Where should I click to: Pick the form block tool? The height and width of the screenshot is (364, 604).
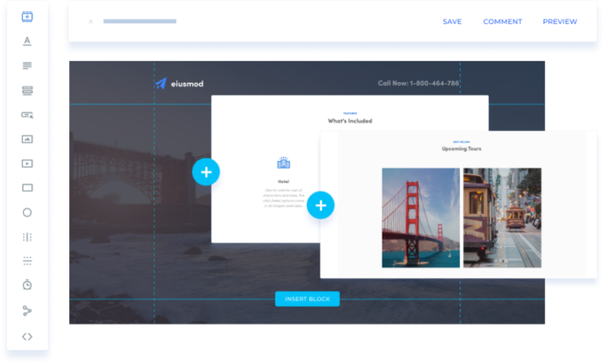coord(27,90)
